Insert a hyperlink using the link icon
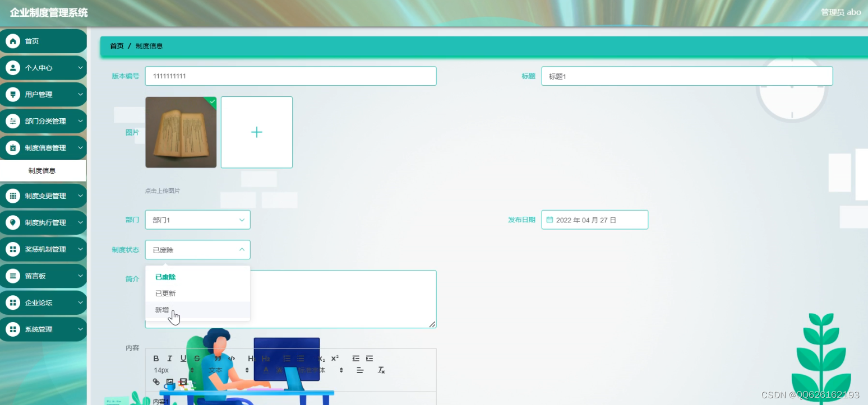868x405 pixels. (x=156, y=381)
